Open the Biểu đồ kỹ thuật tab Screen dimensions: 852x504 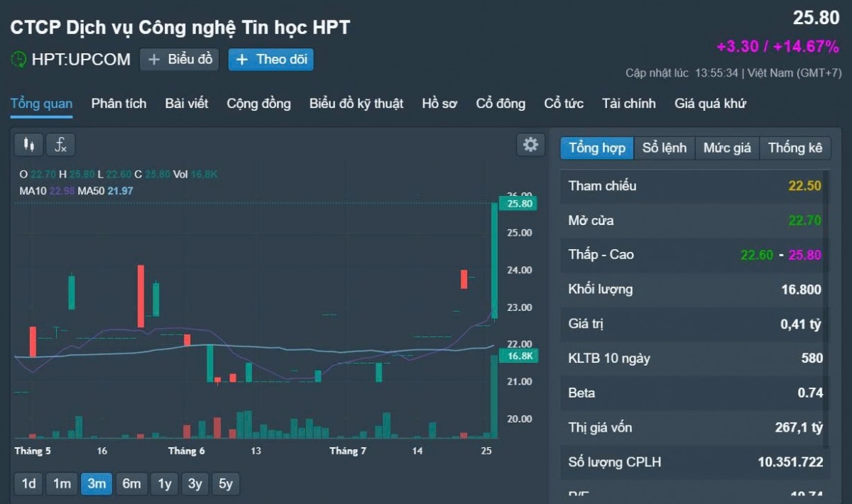pos(356,104)
